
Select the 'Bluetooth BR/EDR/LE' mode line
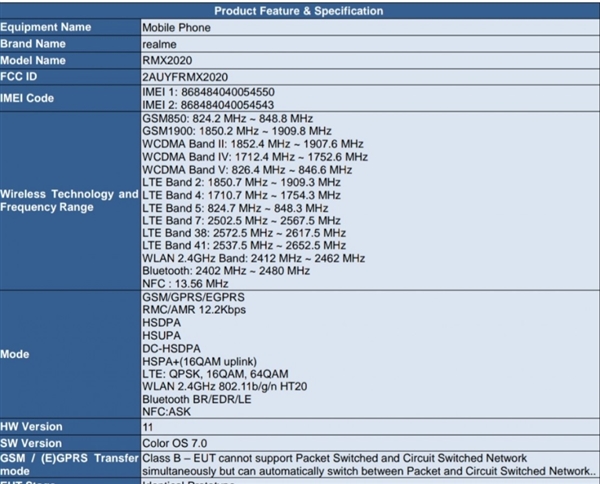pyautogui.click(x=197, y=399)
